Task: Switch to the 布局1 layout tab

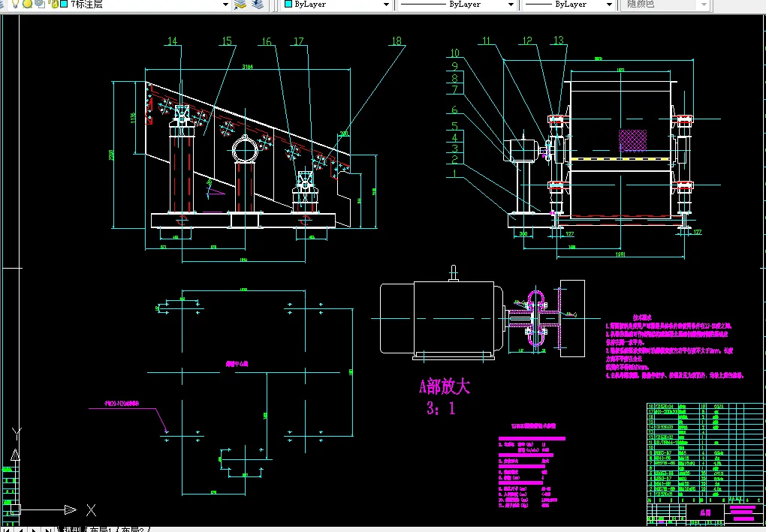Action: point(101,529)
